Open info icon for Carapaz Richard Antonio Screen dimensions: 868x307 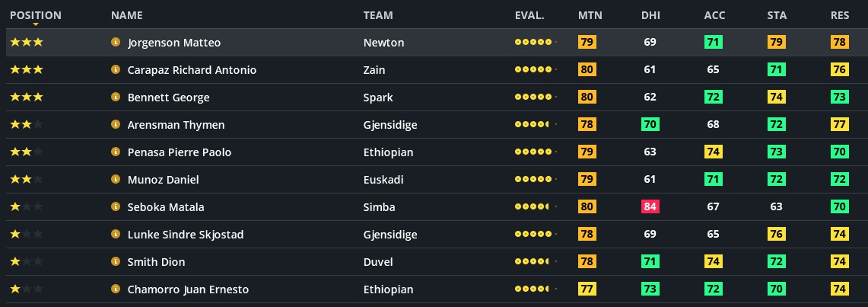pyautogui.click(x=116, y=70)
